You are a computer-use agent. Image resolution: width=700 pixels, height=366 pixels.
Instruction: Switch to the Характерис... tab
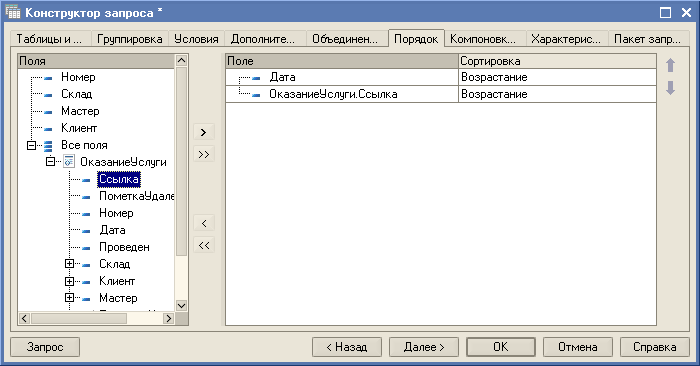pos(567,39)
